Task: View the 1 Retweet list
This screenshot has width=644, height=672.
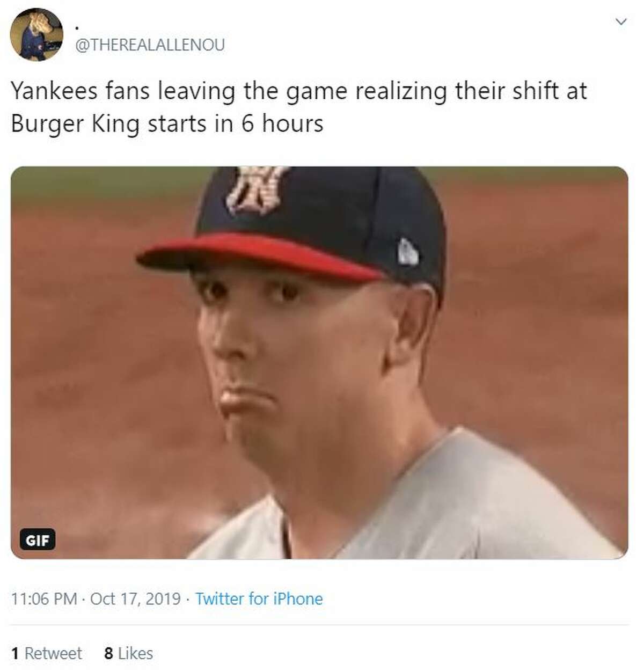Action: pyautogui.click(x=47, y=653)
